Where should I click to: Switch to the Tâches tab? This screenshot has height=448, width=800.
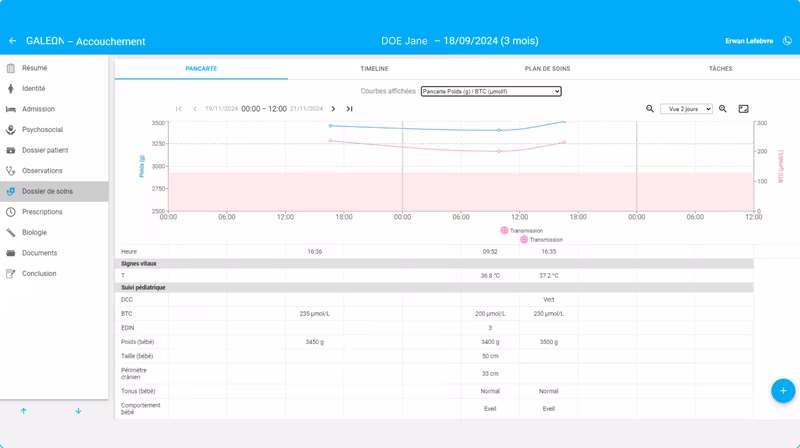[720, 68]
